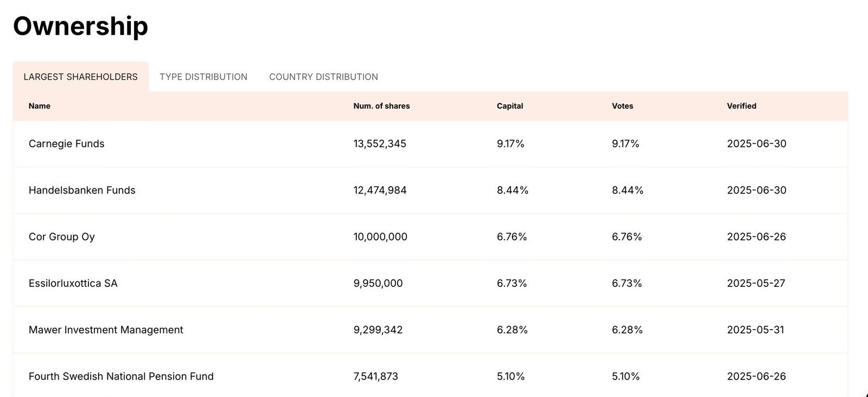Click the Verified column header
Screen dimensions: 868x397
(742, 106)
